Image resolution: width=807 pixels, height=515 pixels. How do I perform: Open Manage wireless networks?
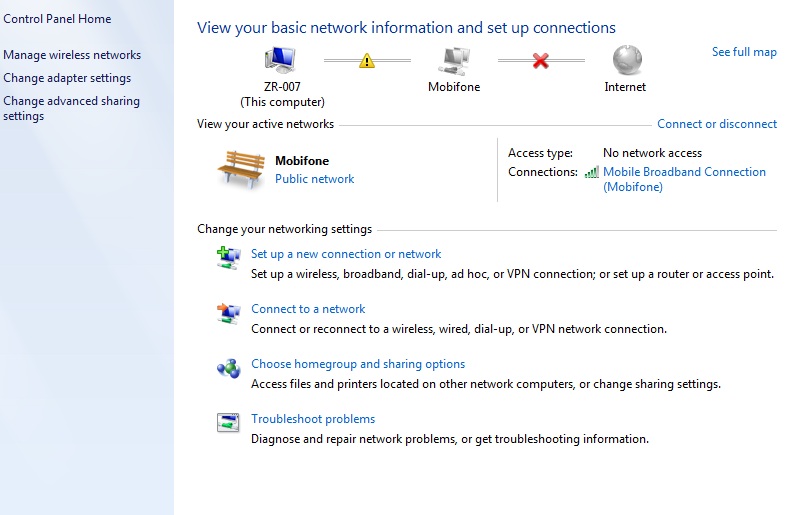pyautogui.click(x=72, y=55)
